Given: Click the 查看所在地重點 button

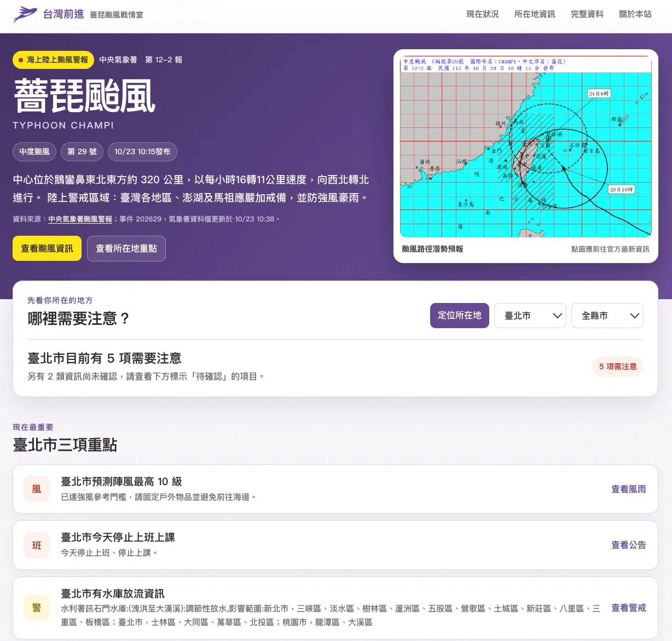Looking at the screenshot, I should click(x=126, y=248).
